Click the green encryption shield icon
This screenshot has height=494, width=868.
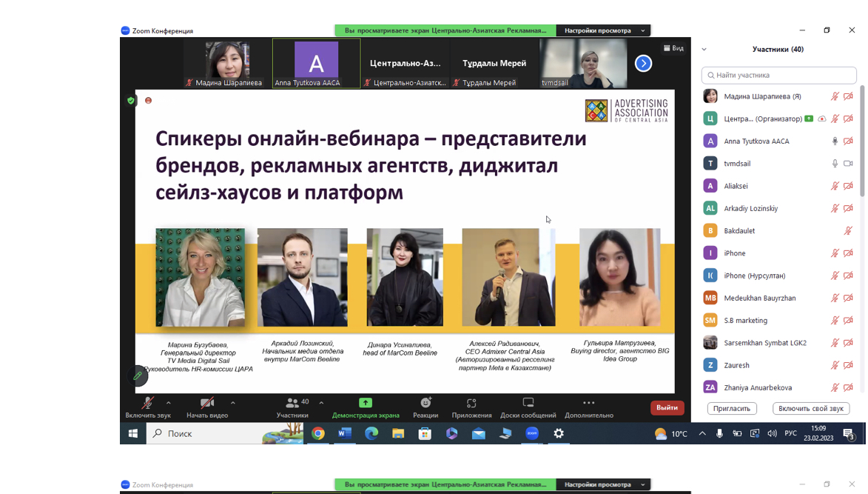[131, 100]
